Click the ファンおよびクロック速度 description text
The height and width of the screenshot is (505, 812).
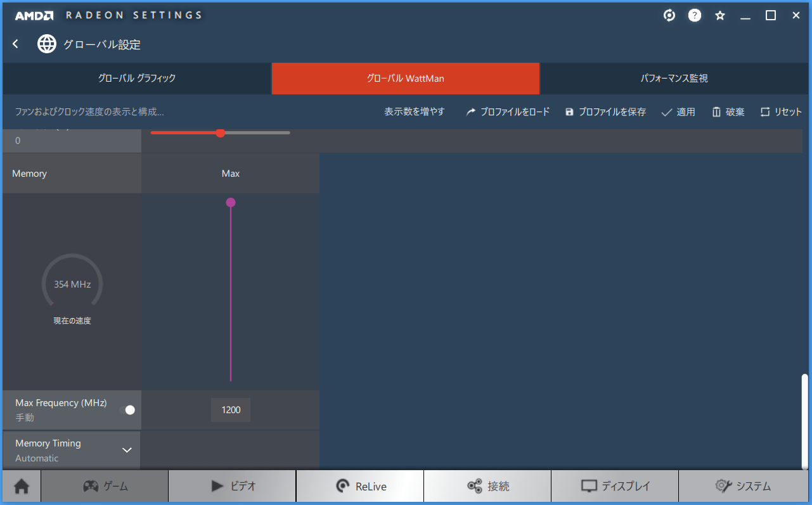tap(89, 112)
